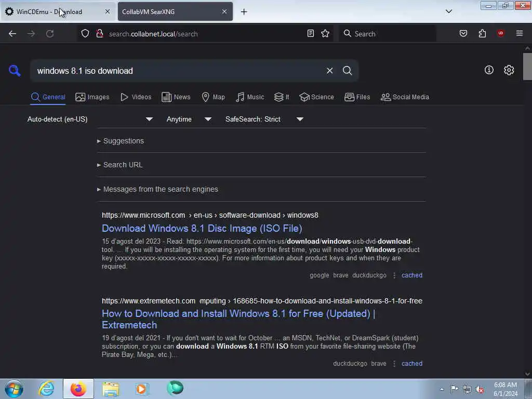Image resolution: width=532 pixels, height=399 pixels.
Task: Click the Action Center flag tray icon
Action: (x=454, y=389)
